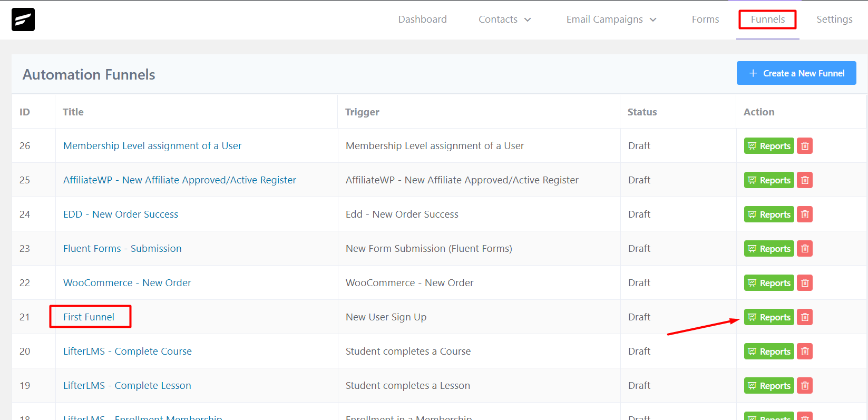Delete the WooCommerce New Order funnel

coord(805,283)
